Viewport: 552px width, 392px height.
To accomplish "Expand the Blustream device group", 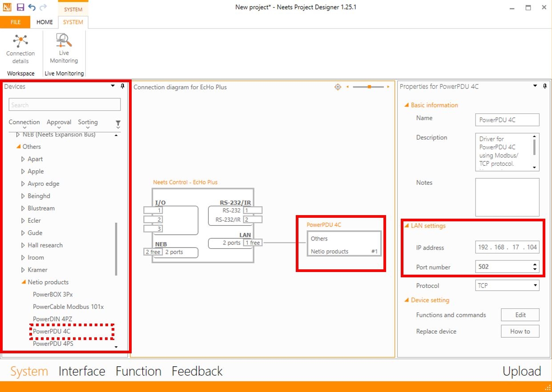I will 23,208.
